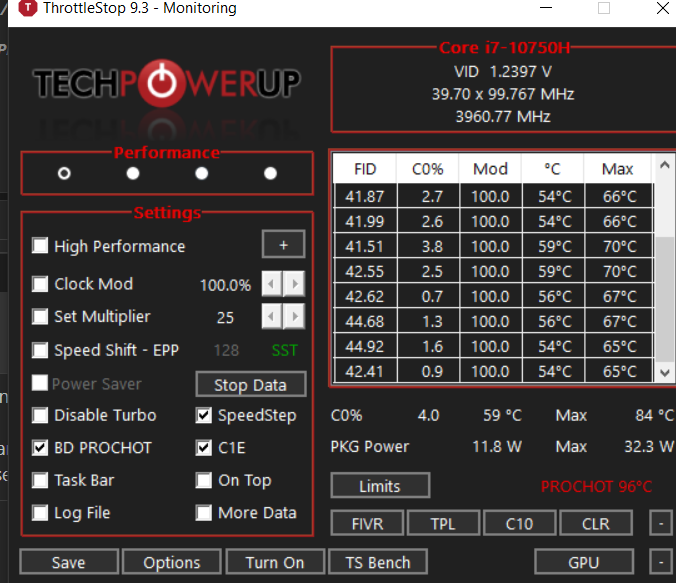Enable the Clock Mod checkbox
Viewport: 676px width, 583px height.
tap(40, 284)
